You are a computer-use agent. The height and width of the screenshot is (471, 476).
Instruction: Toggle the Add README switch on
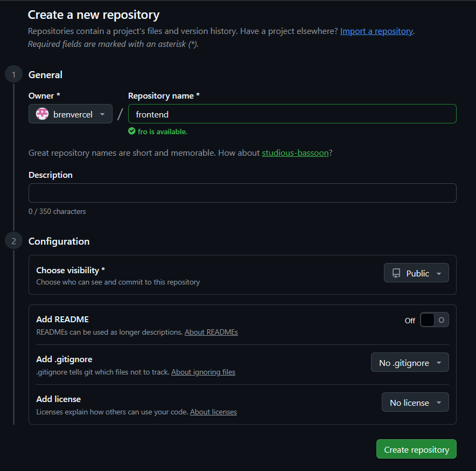(x=434, y=320)
